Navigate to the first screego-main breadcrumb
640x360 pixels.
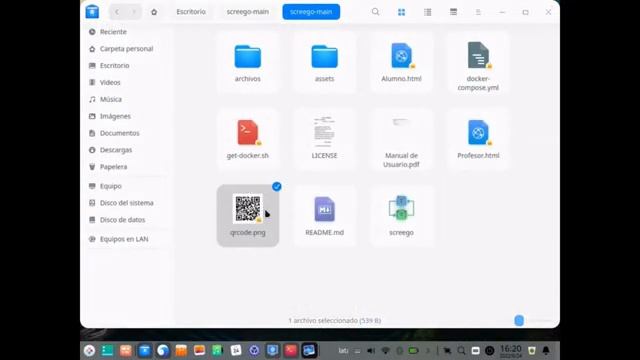pos(248,12)
